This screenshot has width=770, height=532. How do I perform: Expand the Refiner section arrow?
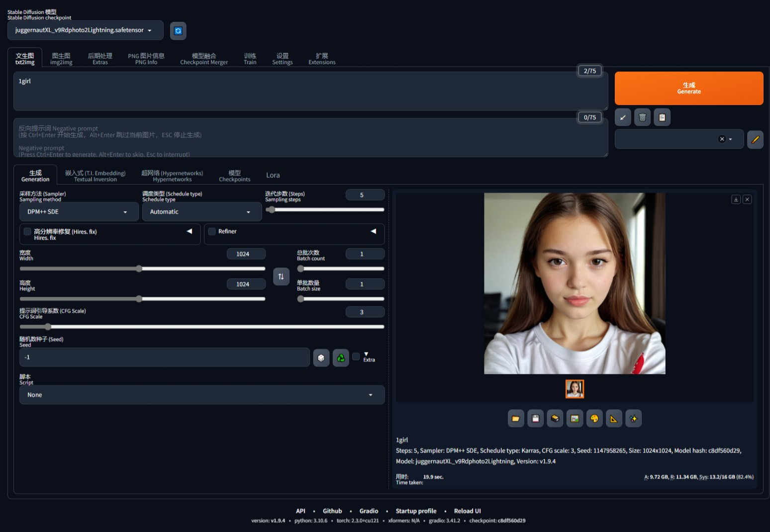374,231
